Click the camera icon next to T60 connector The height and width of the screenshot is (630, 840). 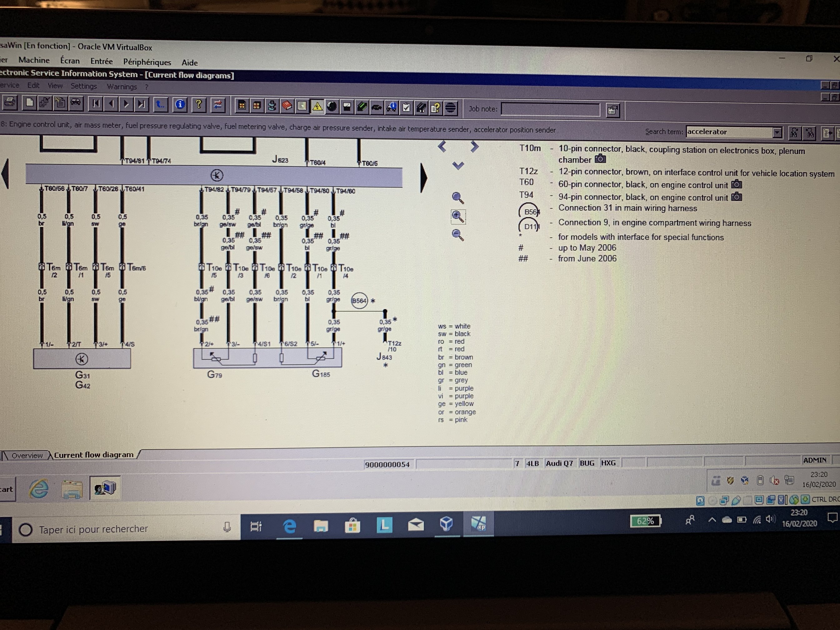click(x=736, y=185)
